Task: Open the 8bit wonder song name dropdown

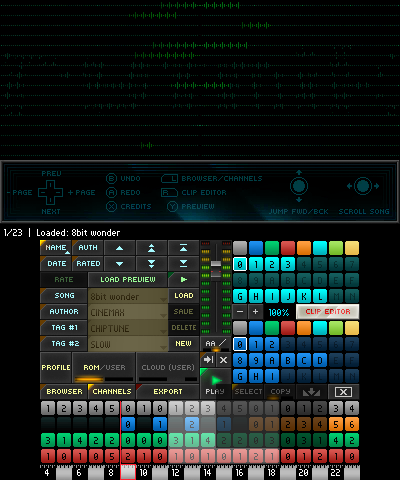Action: pos(128,296)
